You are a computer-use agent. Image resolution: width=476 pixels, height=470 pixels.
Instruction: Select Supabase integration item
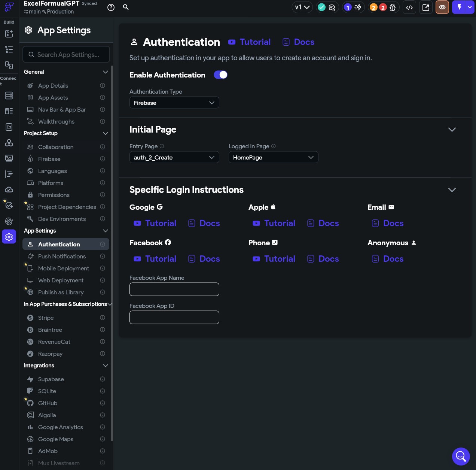tap(66, 379)
